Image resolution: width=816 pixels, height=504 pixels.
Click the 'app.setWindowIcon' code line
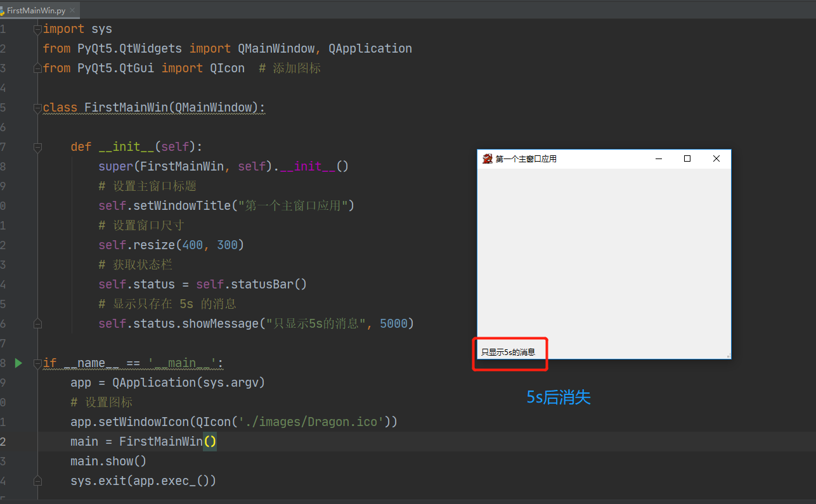[234, 422]
